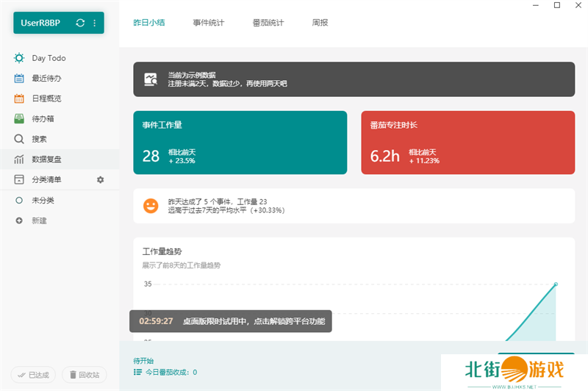Click the 番茄专注时长 red card
This screenshot has height=391, width=588.
pyautogui.click(x=467, y=143)
